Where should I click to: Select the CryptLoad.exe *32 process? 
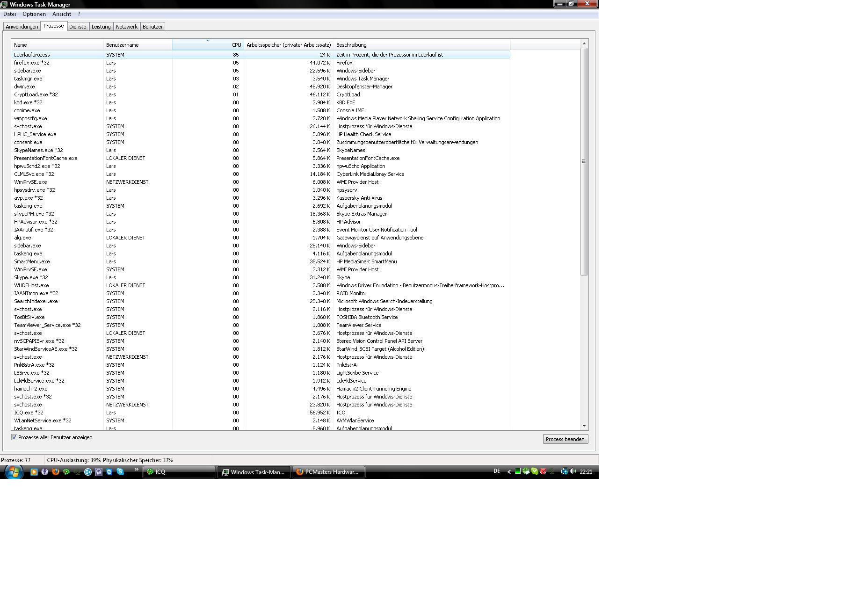261,94
